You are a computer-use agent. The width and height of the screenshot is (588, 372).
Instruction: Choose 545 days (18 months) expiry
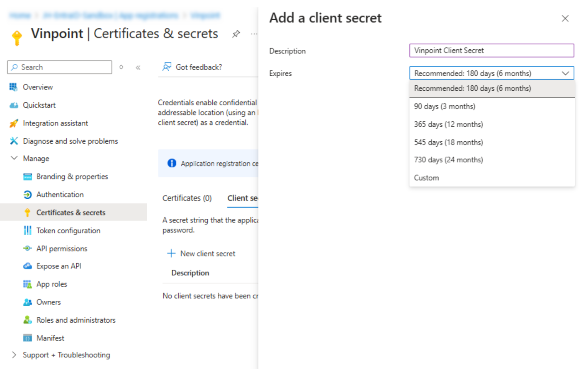pos(492,142)
